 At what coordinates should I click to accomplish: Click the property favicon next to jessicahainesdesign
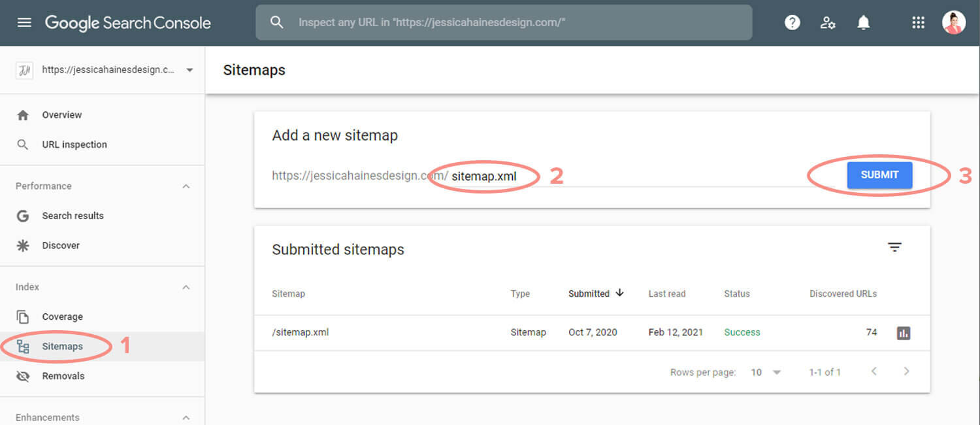(x=24, y=70)
